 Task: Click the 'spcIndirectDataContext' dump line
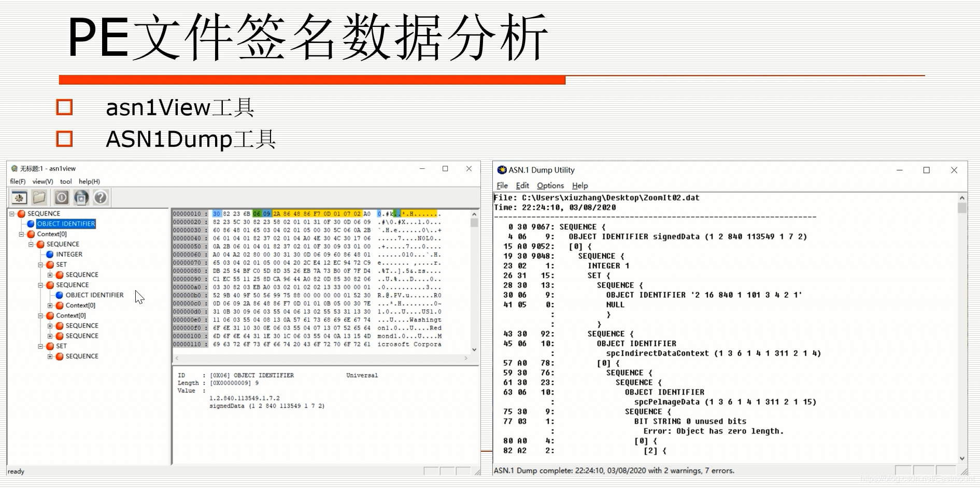coord(714,353)
